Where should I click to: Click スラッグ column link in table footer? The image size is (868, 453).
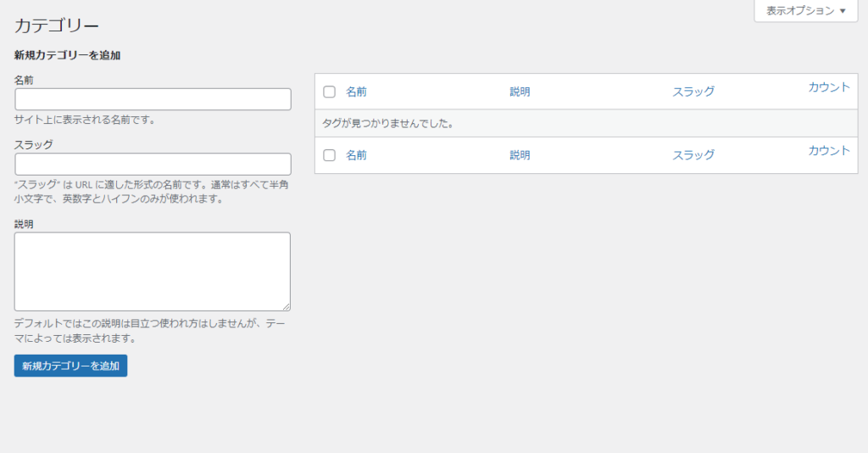coord(693,155)
